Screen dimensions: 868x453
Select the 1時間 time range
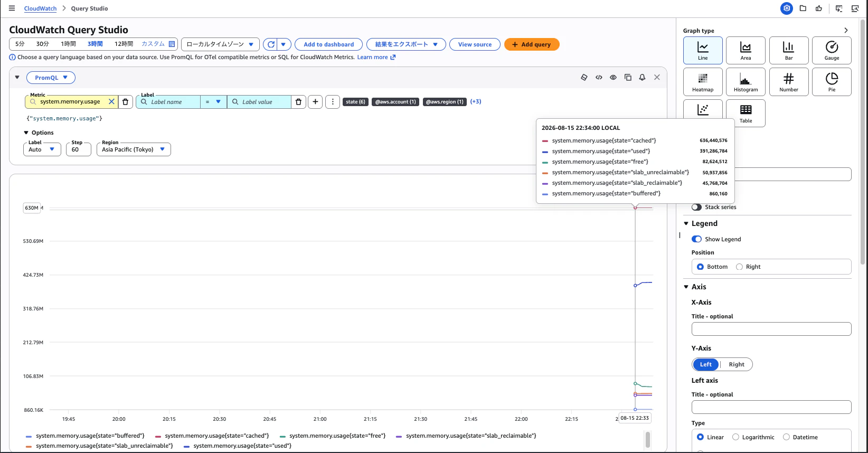coord(68,44)
